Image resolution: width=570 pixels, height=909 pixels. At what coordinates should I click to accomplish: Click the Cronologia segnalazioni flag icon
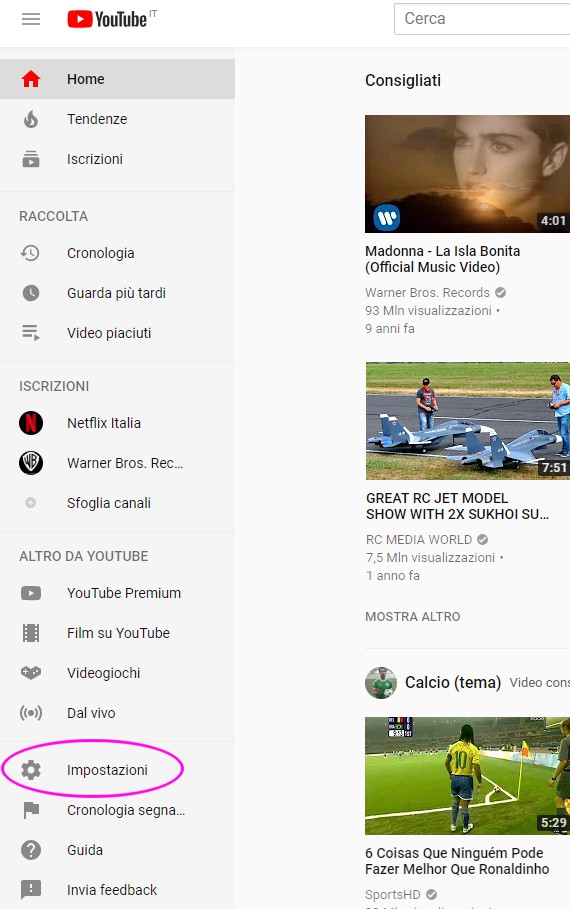point(31,810)
